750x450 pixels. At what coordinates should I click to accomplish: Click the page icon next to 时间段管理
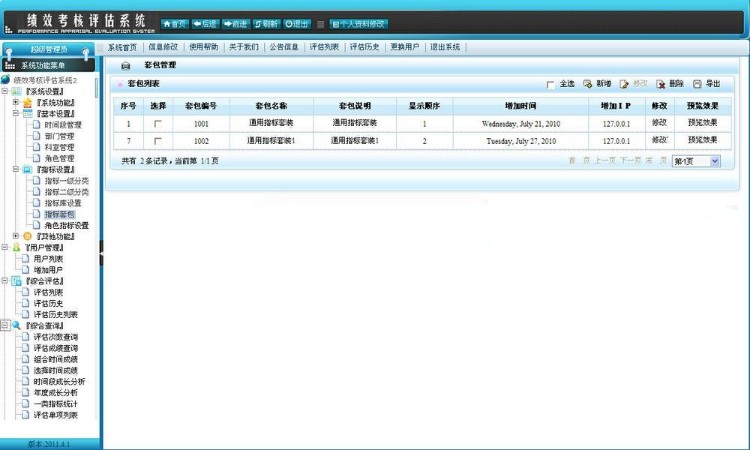37,125
